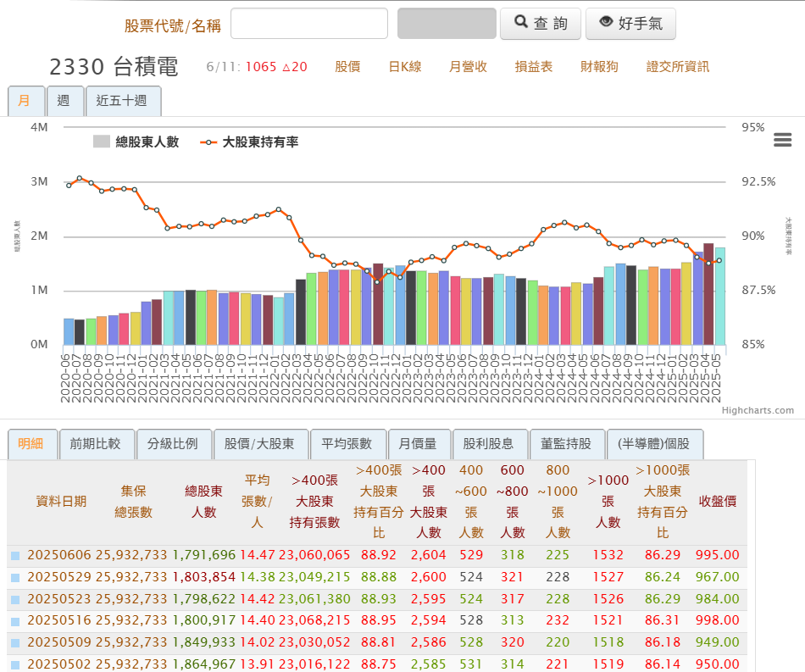Open the 財報狗 link

pyautogui.click(x=599, y=67)
